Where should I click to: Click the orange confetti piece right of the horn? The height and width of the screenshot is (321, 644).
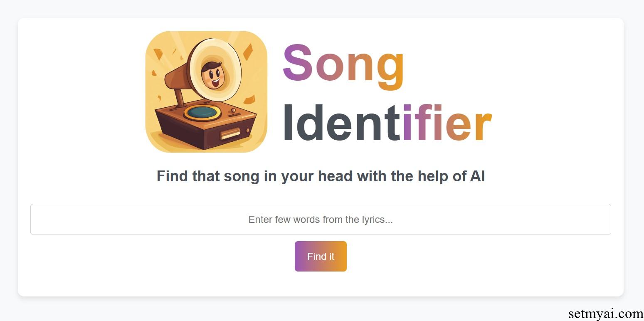pos(248,52)
